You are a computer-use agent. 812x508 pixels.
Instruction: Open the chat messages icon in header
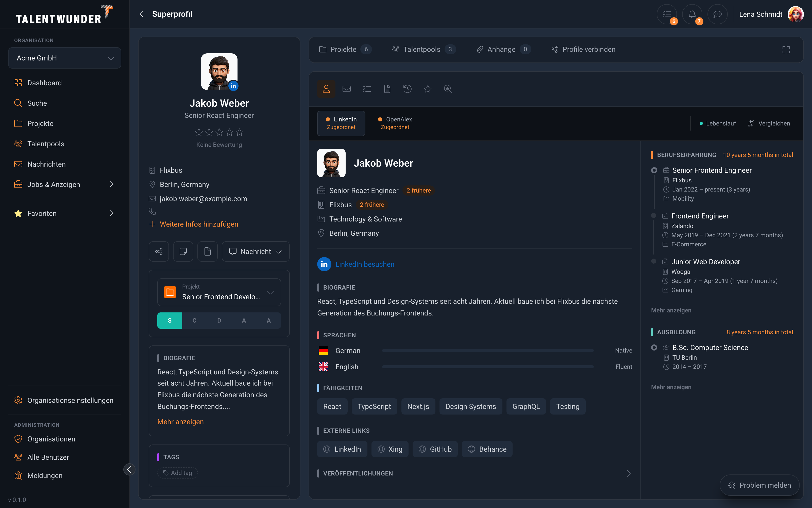tap(717, 14)
